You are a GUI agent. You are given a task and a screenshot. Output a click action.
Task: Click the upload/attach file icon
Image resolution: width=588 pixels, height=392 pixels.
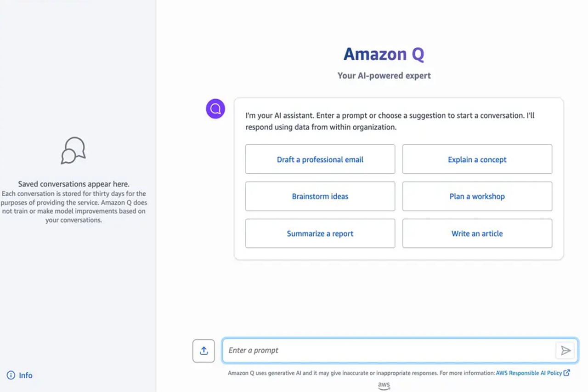tap(204, 350)
